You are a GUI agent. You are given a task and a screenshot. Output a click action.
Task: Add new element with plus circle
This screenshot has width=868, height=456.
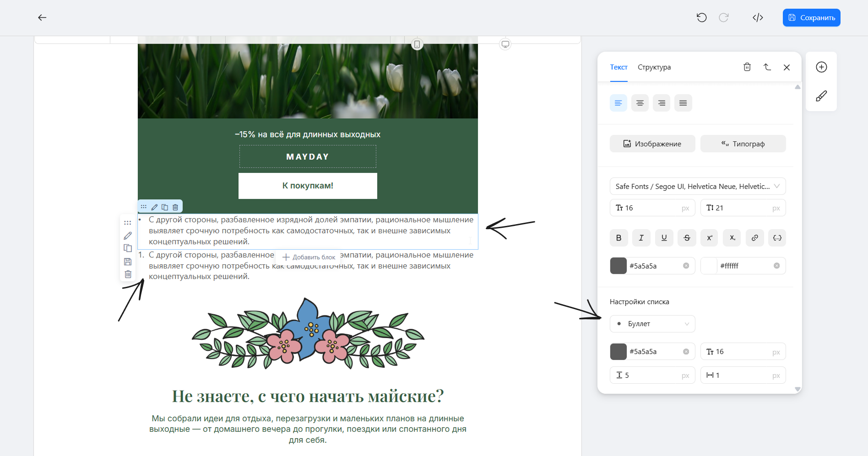coord(821,67)
